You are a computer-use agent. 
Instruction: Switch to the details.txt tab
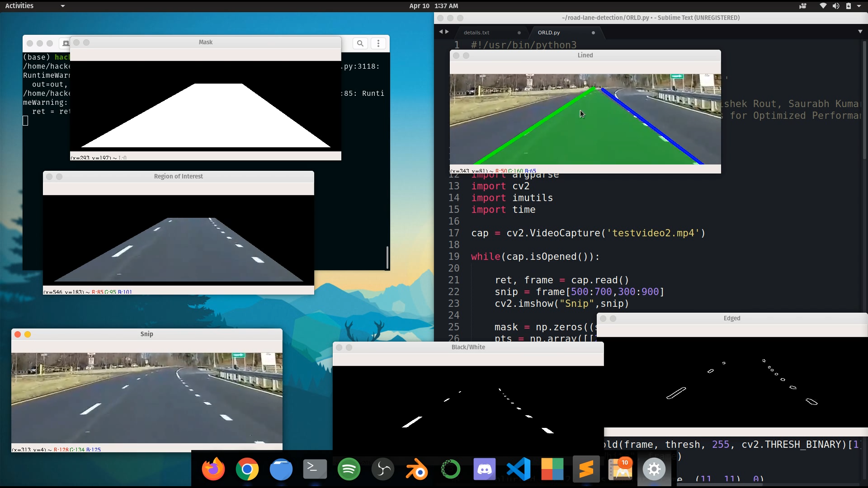click(x=476, y=32)
